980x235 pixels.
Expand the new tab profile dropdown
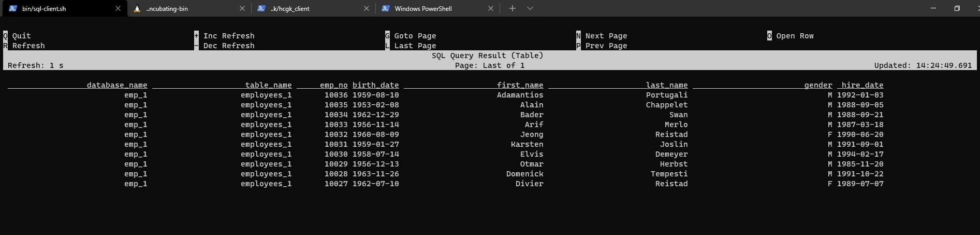coord(530,8)
